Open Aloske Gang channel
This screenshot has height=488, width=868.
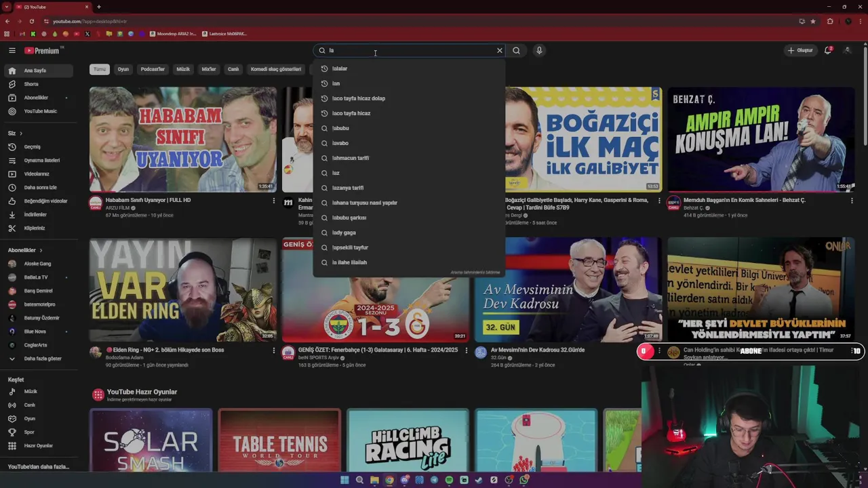click(x=39, y=264)
